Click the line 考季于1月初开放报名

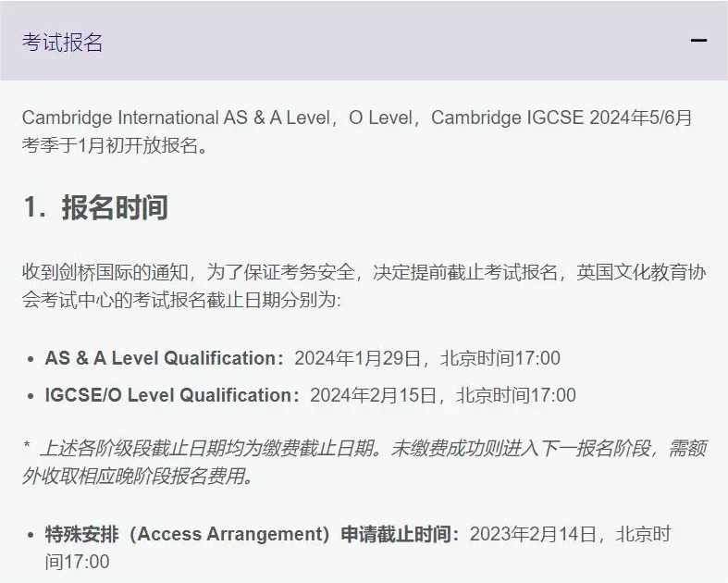point(114,145)
